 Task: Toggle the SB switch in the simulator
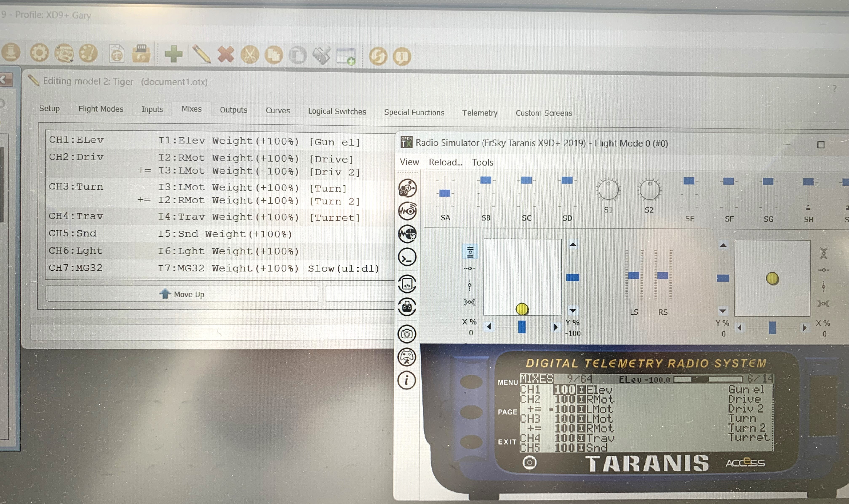(486, 194)
